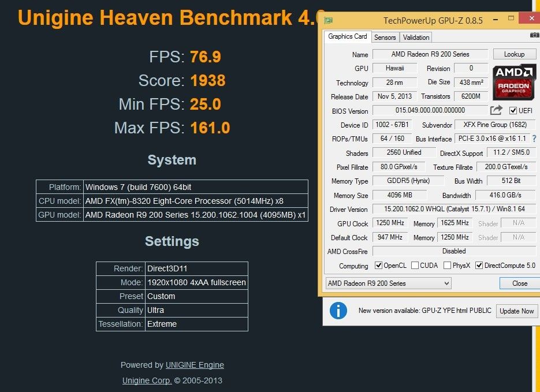Switch to the Sensors tab
This screenshot has height=392, width=540.
pos(385,37)
